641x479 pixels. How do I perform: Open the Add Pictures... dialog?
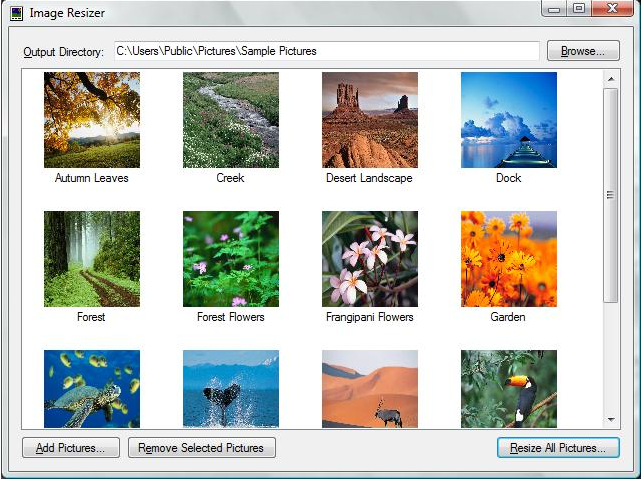click(x=71, y=448)
